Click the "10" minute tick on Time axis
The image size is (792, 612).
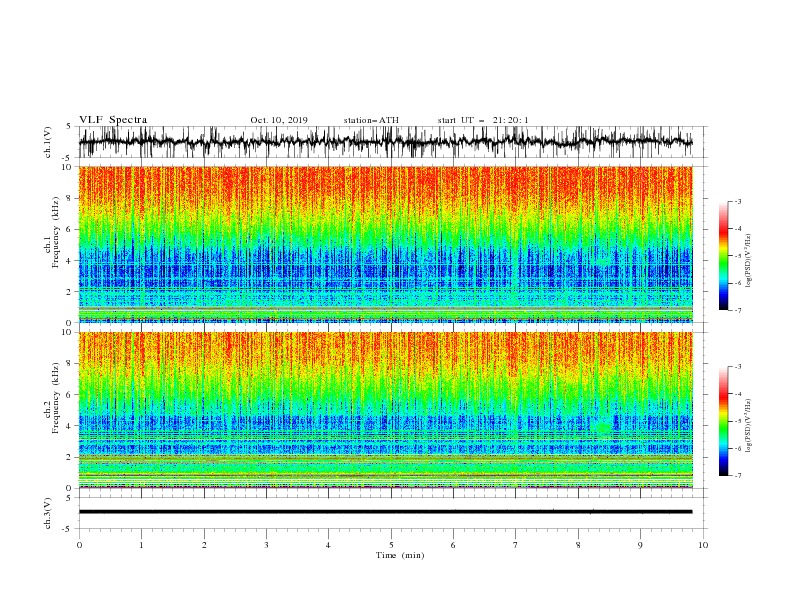pyautogui.click(x=703, y=545)
